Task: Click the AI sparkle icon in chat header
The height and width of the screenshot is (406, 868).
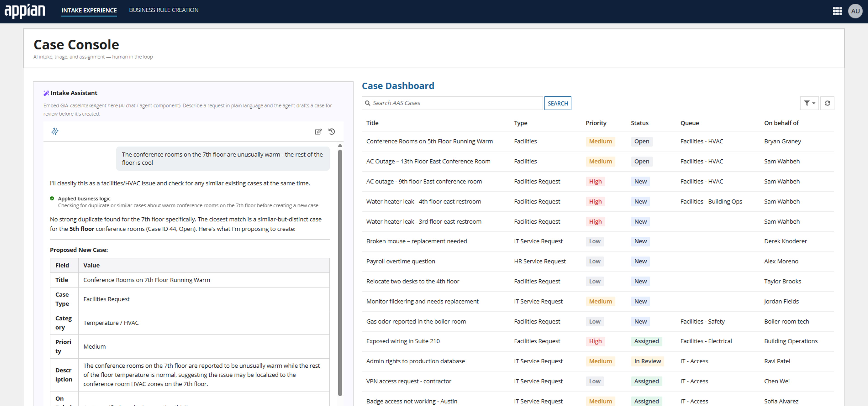Action: pos(55,131)
